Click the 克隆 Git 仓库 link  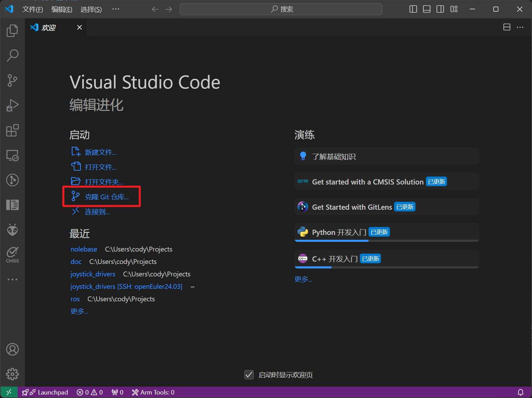pos(106,197)
